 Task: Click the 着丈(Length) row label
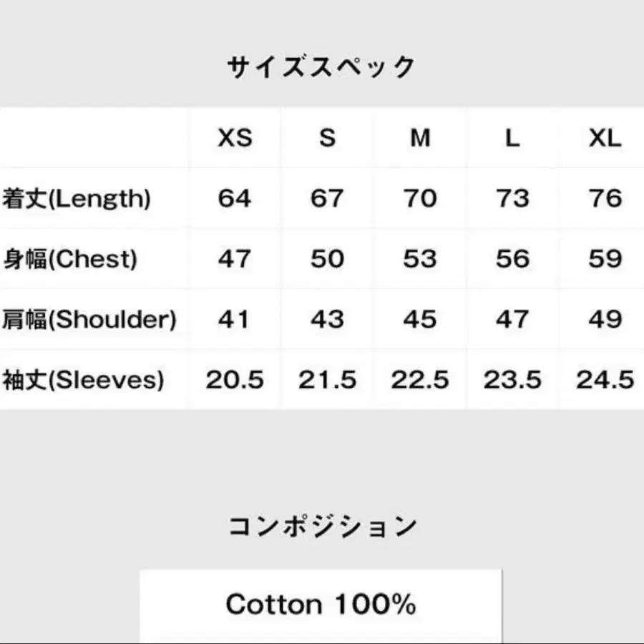77,198
